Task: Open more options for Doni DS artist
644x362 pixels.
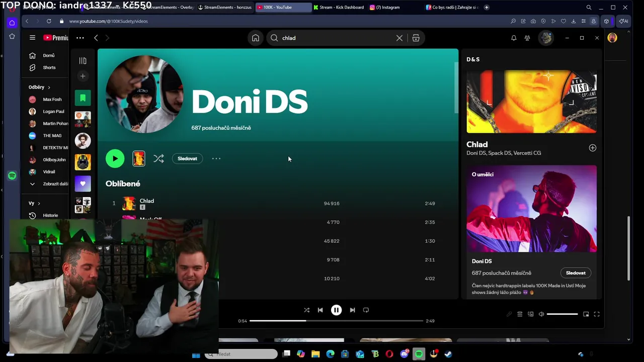Action: tap(216, 158)
